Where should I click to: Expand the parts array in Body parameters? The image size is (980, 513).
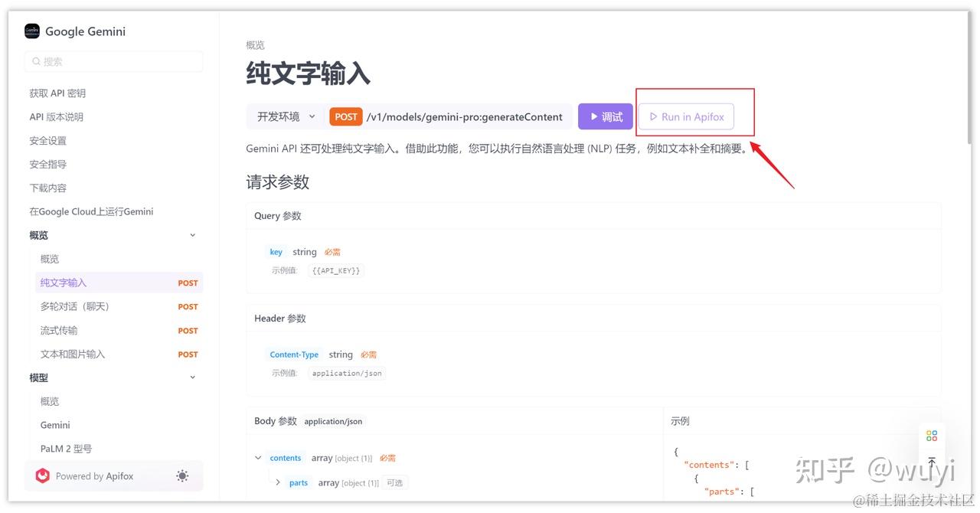click(279, 482)
